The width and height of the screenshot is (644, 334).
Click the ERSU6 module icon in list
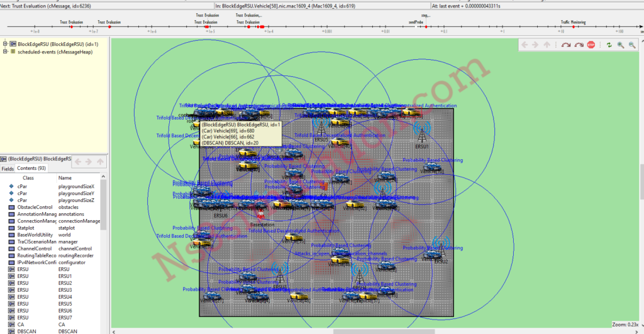click(11, 311)
